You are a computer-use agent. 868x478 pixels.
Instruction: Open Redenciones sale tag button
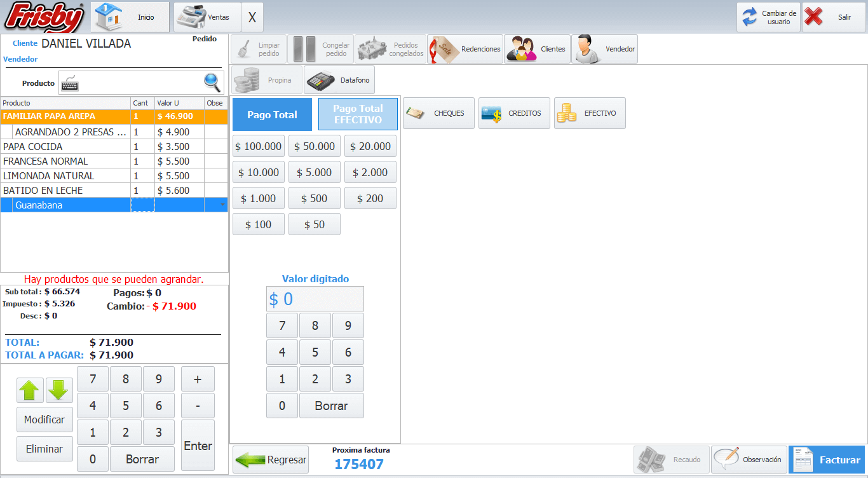click(x=465, y=49)
